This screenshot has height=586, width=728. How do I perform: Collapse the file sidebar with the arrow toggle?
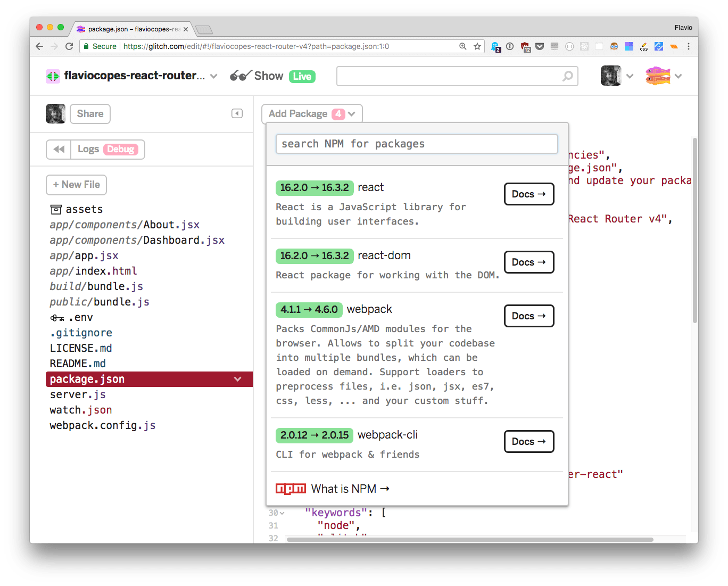click(x=237, y=113)
